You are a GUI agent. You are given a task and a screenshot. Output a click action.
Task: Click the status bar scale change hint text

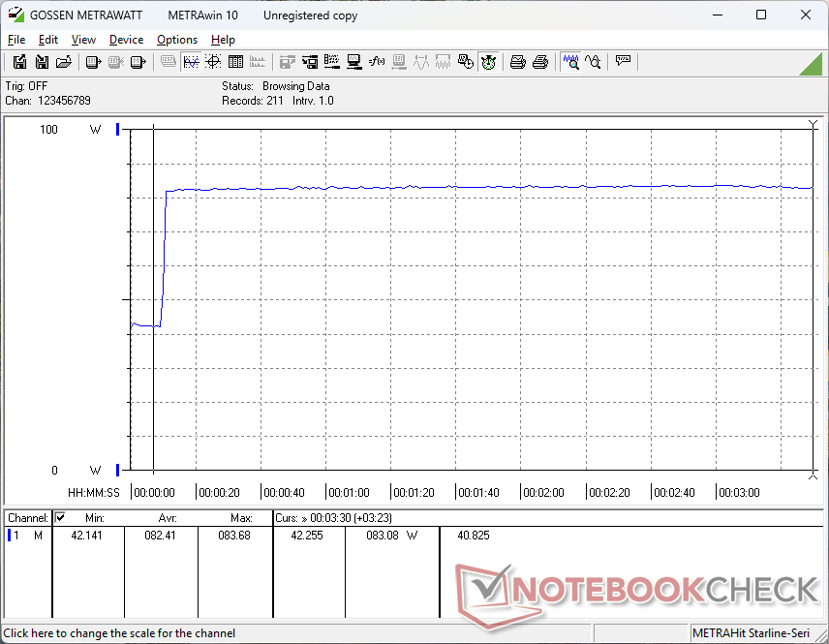[x=119, y=633]
